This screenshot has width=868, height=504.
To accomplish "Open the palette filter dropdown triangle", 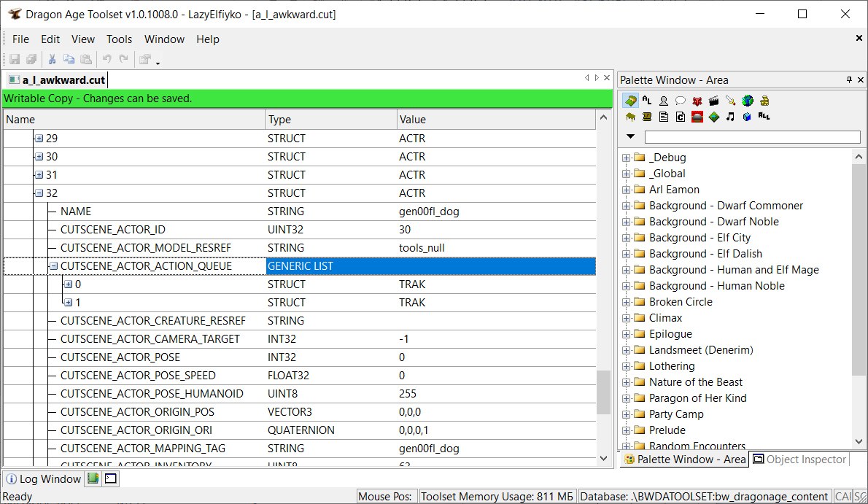I will pos(630,136).
